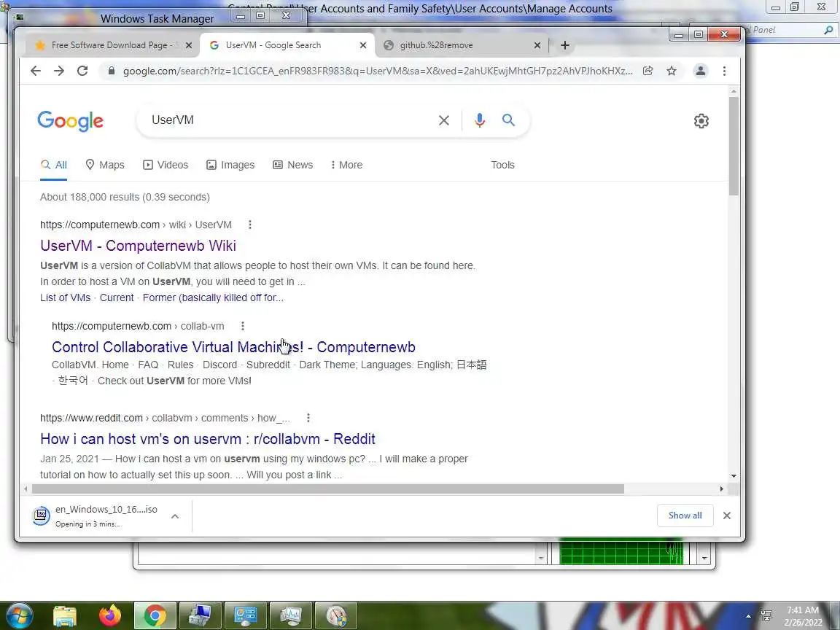Click the Google logo

[70, 121]
